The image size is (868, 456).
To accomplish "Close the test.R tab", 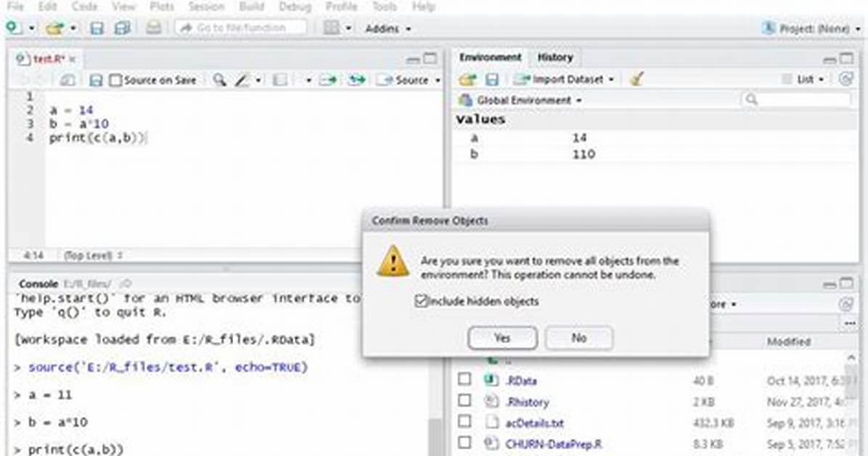I will [73, 59].
